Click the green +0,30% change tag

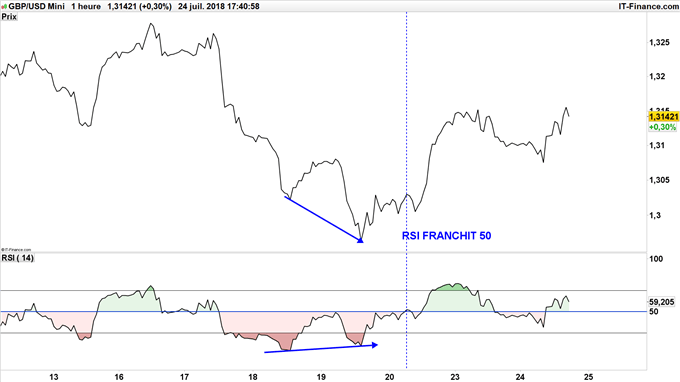tap(662, 127)
